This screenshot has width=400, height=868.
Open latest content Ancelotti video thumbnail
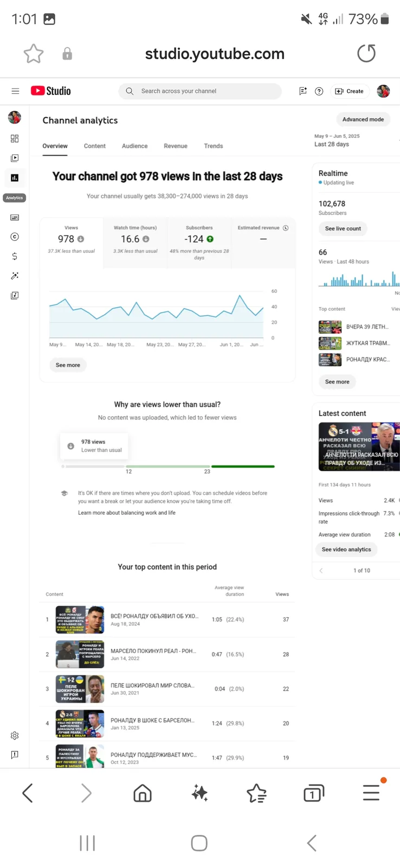359,446
